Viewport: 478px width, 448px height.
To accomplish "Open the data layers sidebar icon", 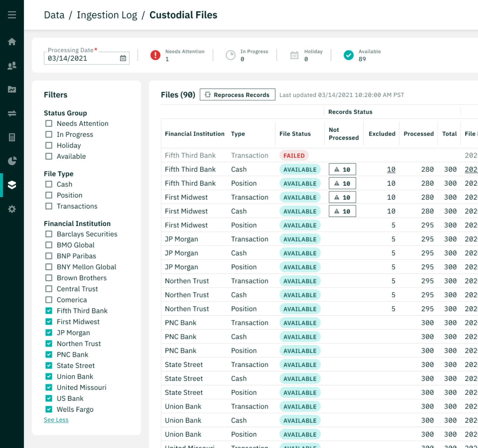I will [x=12, y=185].
